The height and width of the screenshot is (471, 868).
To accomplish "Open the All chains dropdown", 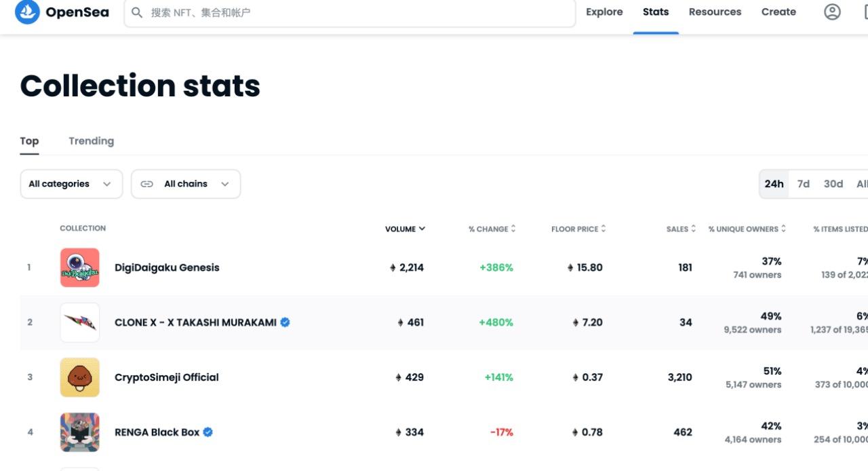I will [186, 184].
